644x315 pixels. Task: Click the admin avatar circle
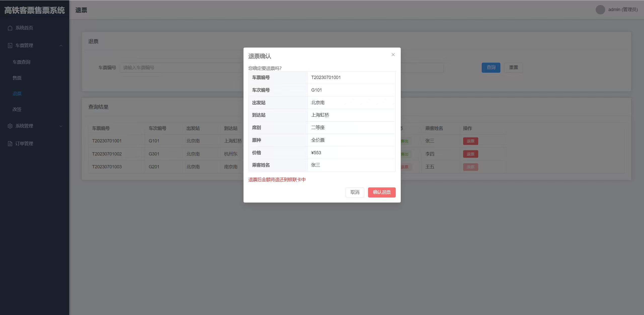[600, 10]
